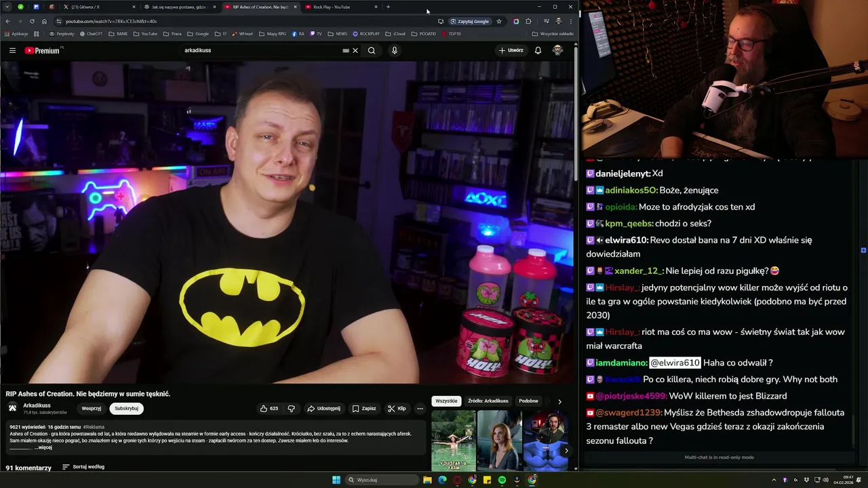Like the video with 625 likes
The height and width of the screenshot is (488, 868).
click(x=269, y=409)
